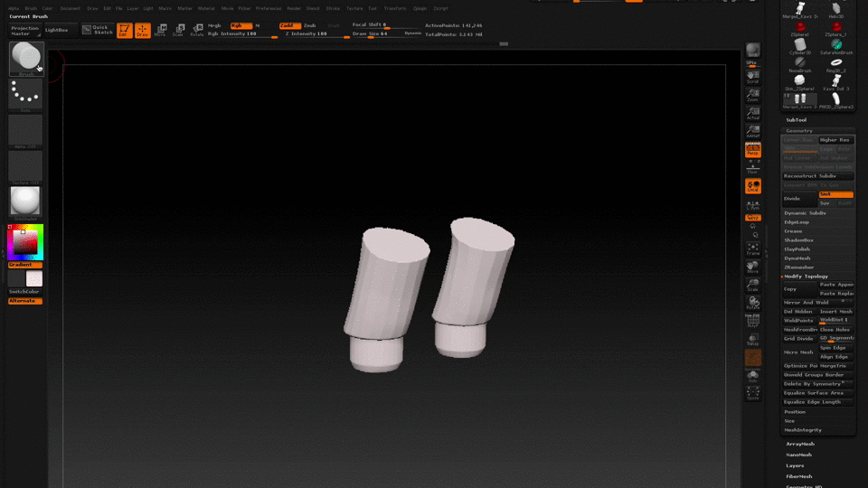Toggle the Rgb channel button
The image size is (868, 488).
[x=241, y=25]
